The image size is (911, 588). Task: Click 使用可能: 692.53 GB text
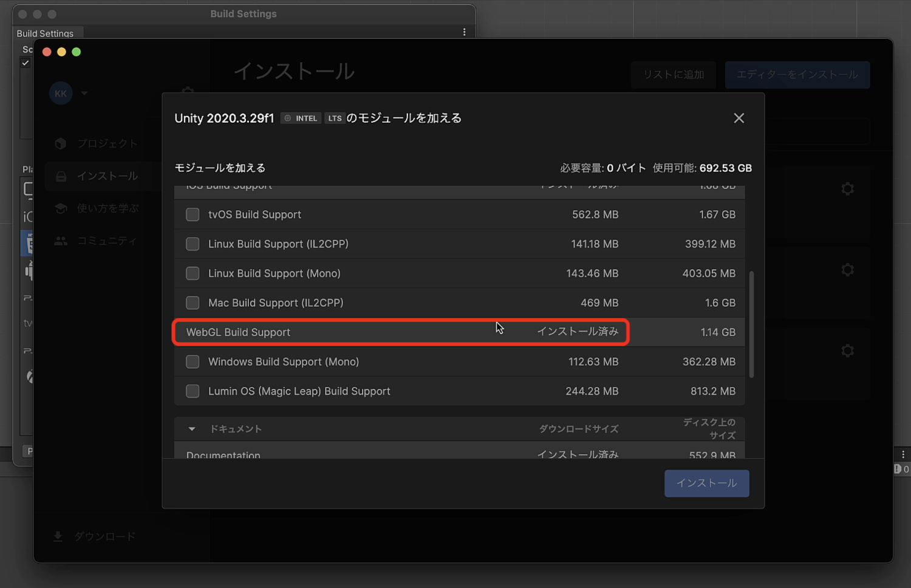coord(702,168)
